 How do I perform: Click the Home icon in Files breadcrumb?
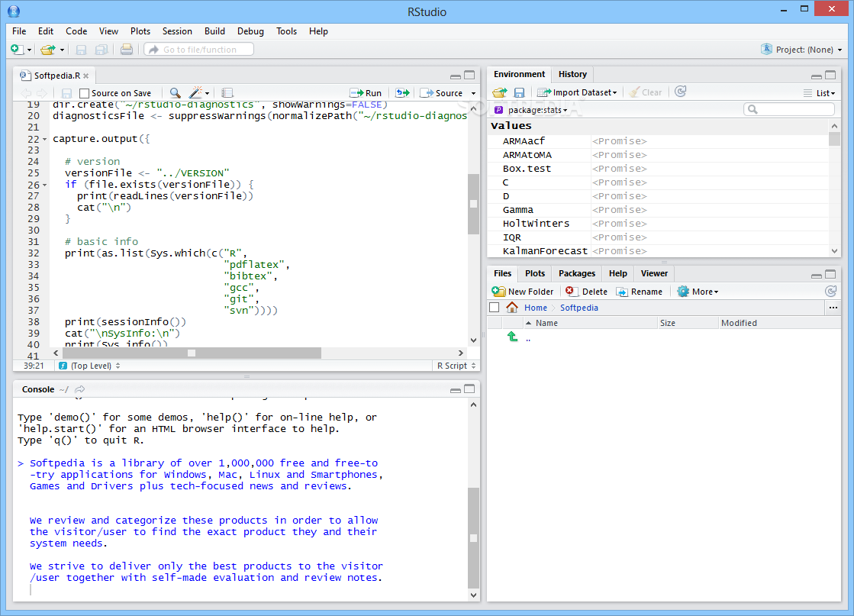click(x=511, y=307)
